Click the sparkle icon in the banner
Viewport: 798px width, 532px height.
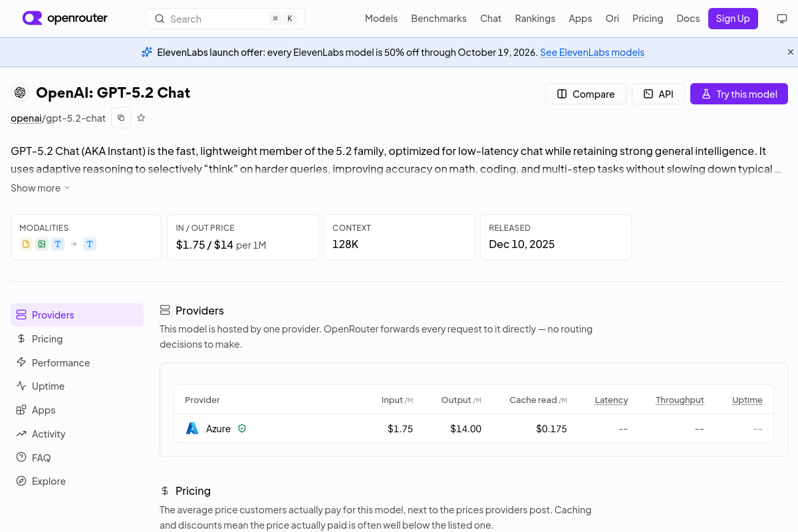[x=147, y=52]
